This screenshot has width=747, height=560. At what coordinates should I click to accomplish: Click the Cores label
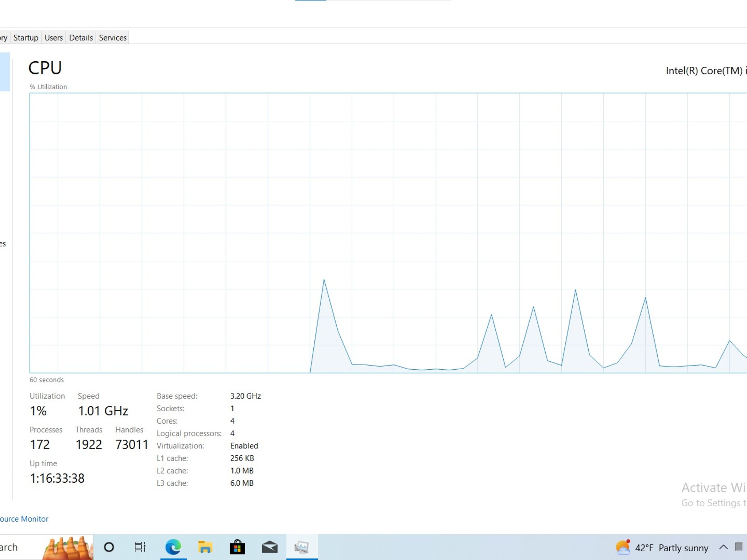click(167, 421)
